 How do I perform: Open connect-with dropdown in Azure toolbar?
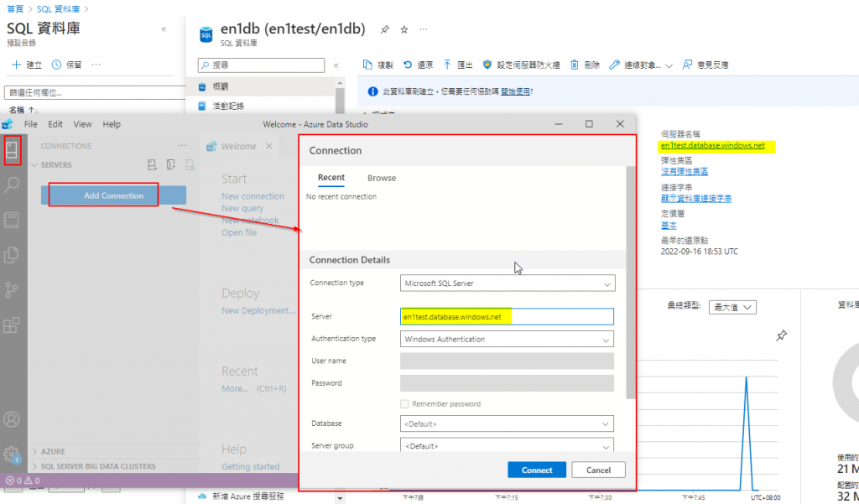click(x=641, y=65)
